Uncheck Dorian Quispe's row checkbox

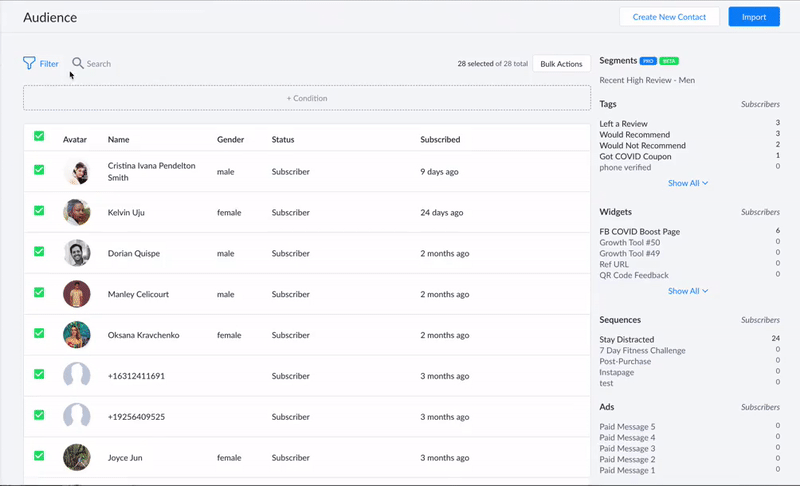pyautogui.click(x=39, y=251)
